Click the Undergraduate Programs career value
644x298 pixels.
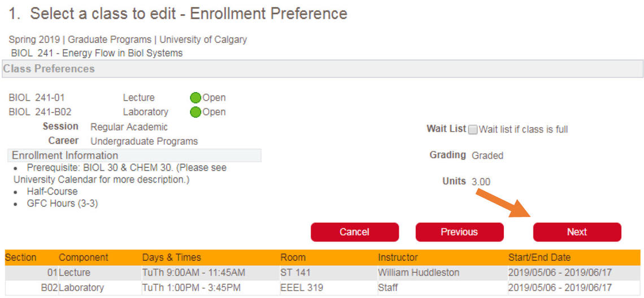[x=144, y=141]
